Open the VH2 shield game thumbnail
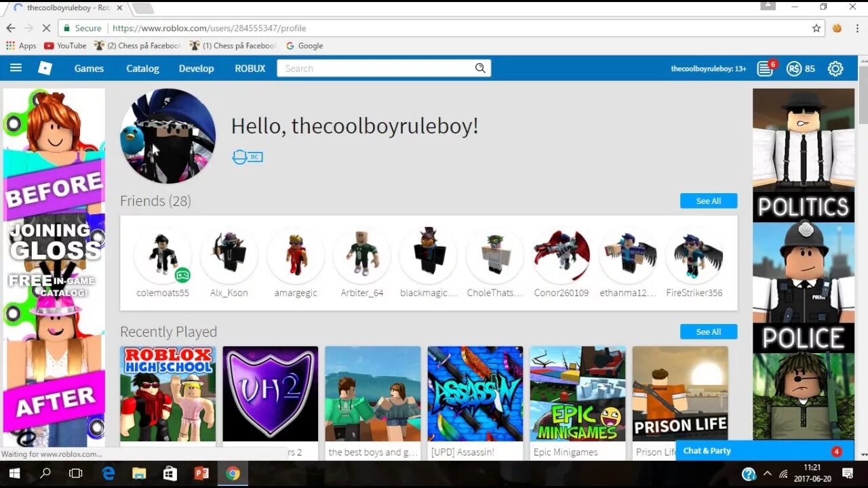868x488 pixels. pyautogui.click(x=270, y=394)
